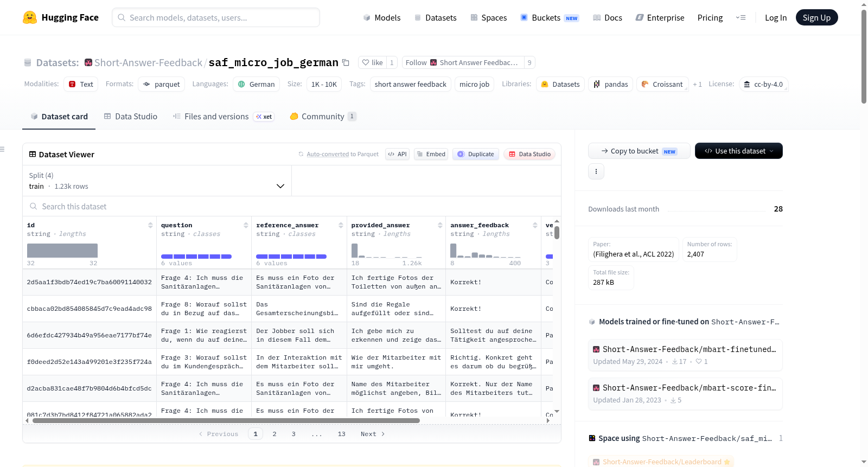Click the short answer feedback tag
The image size is (868, 467).
pos(411,84)
